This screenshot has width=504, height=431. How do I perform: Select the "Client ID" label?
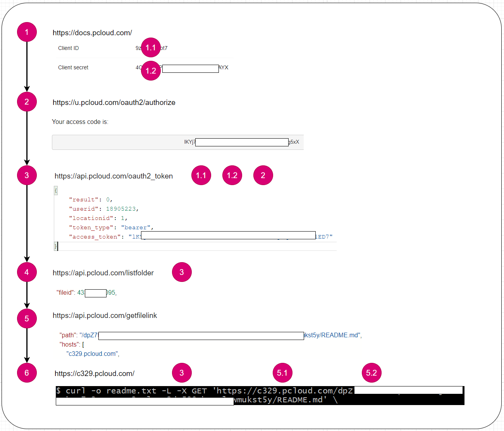pyautogui.click(x=68, y=48)
